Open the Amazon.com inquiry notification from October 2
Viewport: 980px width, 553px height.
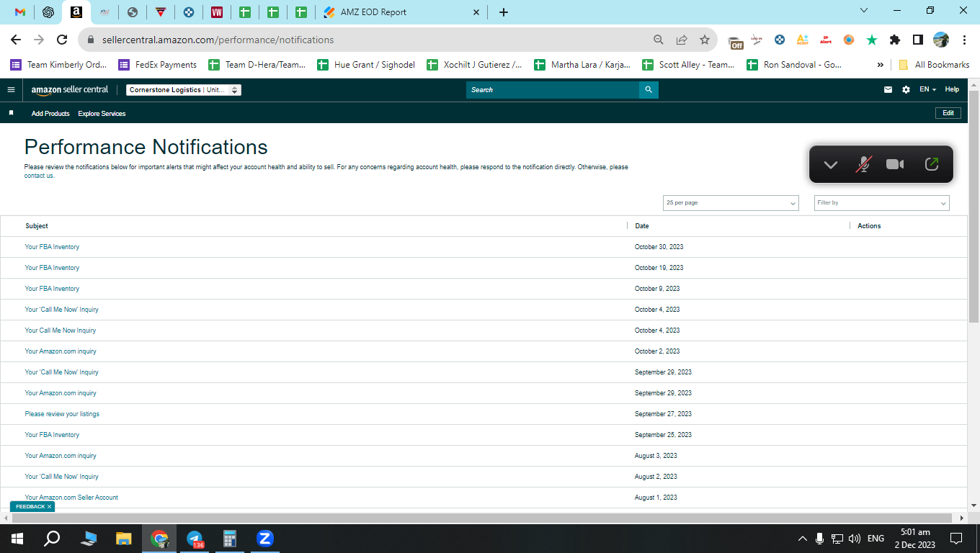pyautogui.click(x=61, y=351)
